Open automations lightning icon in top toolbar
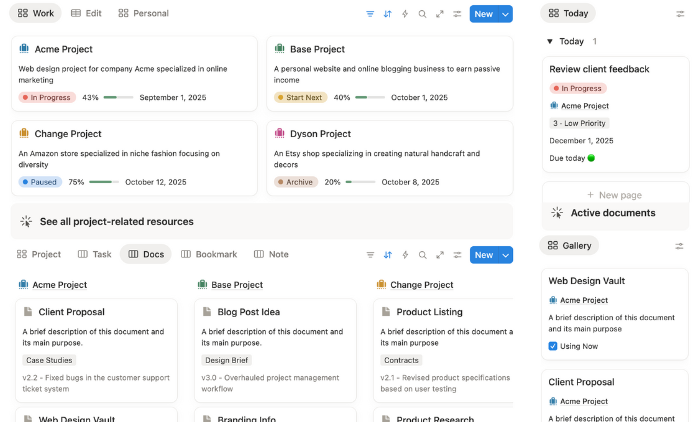This screenshot has width=700, height=422. tap(405, 14)
